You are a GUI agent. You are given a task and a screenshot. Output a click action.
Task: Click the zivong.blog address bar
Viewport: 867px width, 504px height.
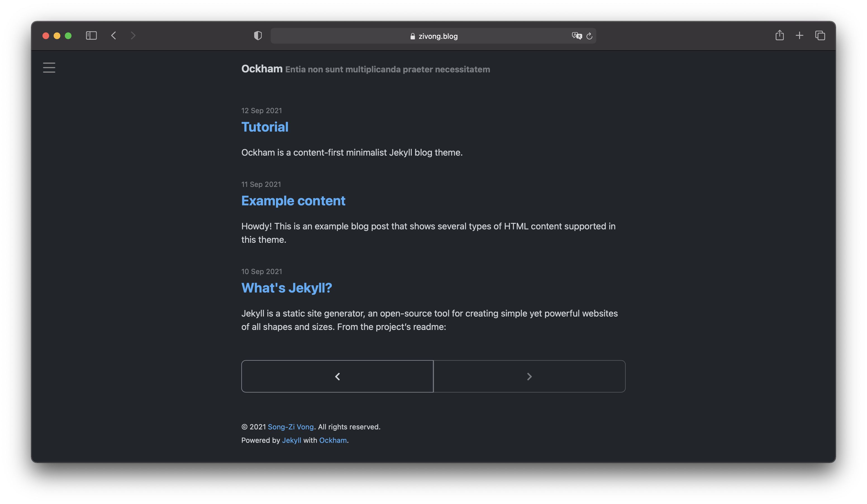pyautogui.click(x=433, y=36)
